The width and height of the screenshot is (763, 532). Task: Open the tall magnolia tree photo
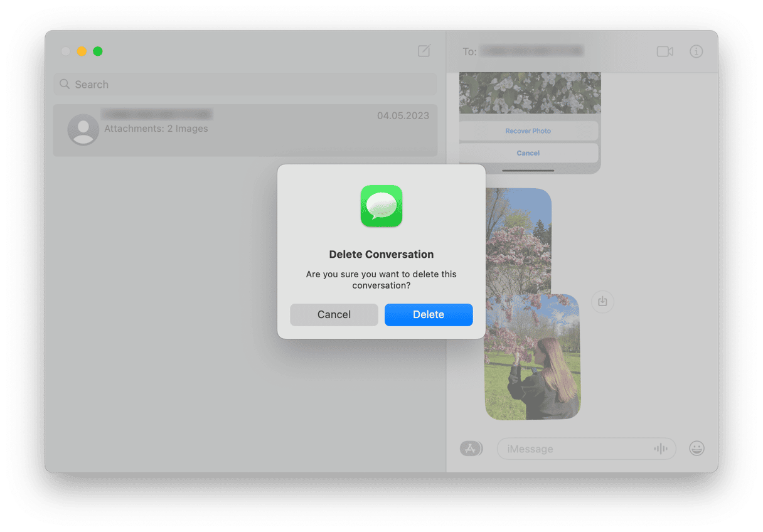point(518,241)
